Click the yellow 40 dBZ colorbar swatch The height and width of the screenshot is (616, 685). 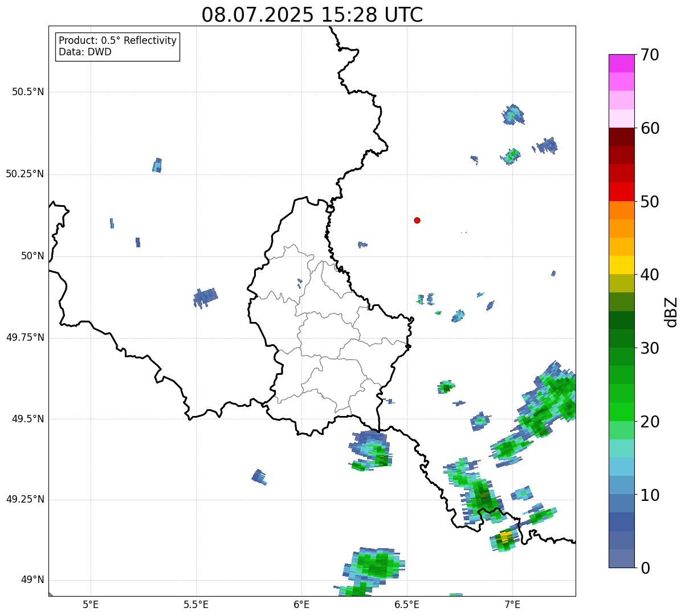(621, 265)
